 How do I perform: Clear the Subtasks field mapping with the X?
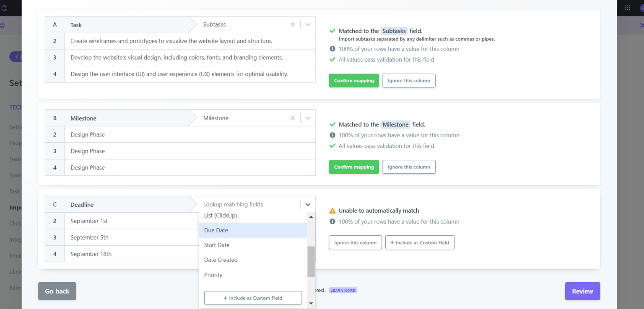coord(292,24)
